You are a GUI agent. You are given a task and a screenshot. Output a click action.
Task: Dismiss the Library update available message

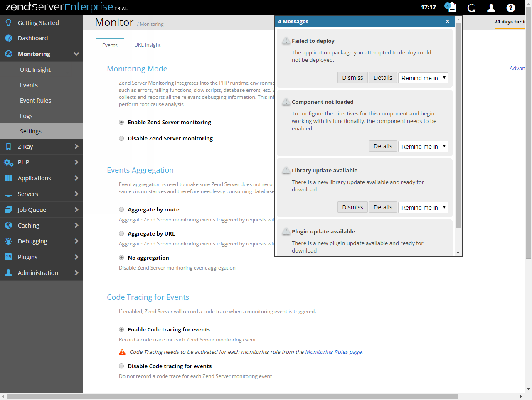coord(352,207)
